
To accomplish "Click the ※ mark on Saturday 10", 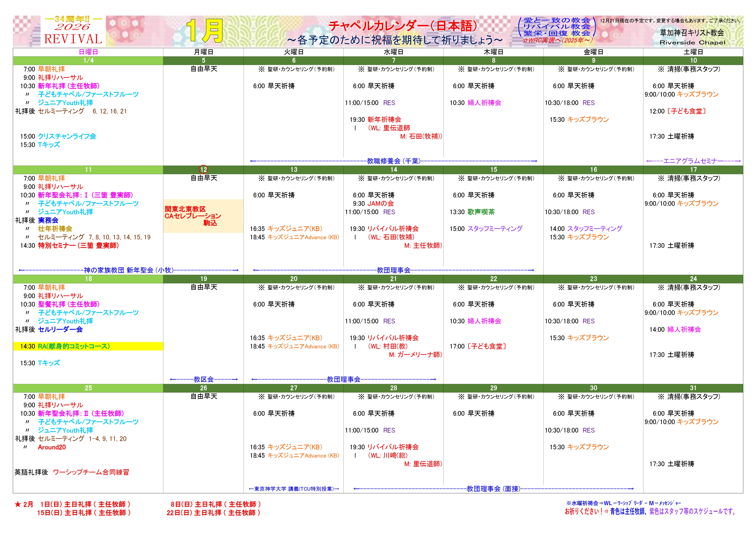I will (x=661, y=69).
